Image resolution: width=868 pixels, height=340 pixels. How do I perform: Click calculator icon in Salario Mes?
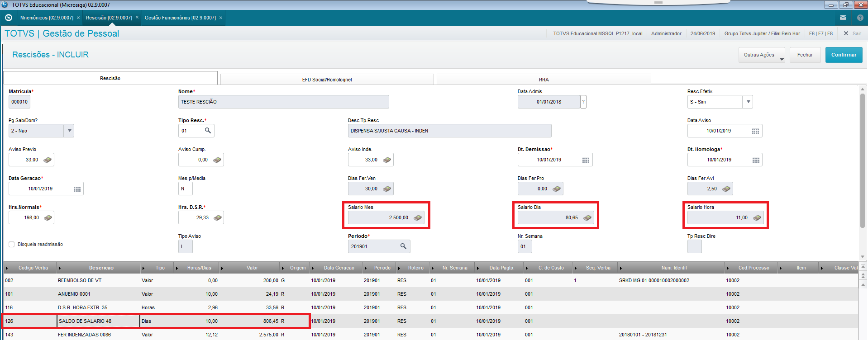418,217
